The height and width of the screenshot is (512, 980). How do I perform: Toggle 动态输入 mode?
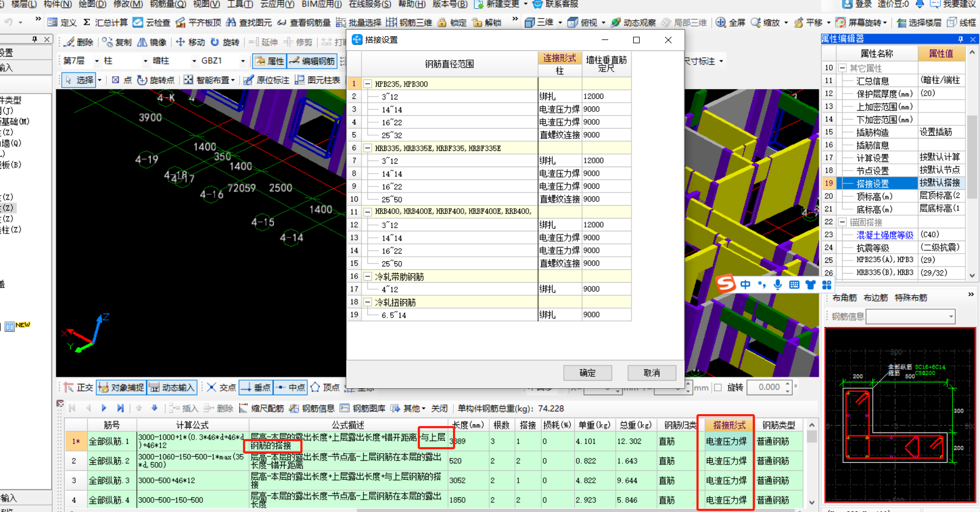point(172,387)
